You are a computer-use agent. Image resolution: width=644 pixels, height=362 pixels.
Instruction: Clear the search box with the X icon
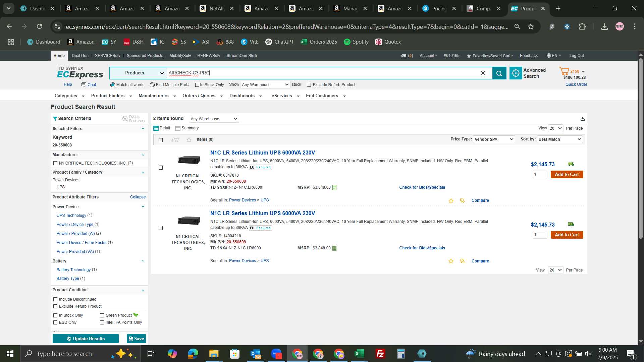pos(483,73)
